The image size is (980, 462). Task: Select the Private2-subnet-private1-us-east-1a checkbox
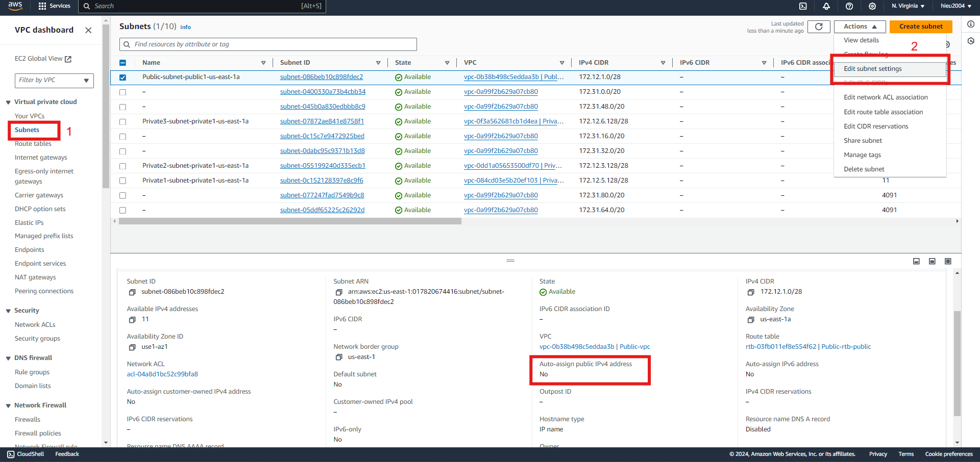[122, 166]
